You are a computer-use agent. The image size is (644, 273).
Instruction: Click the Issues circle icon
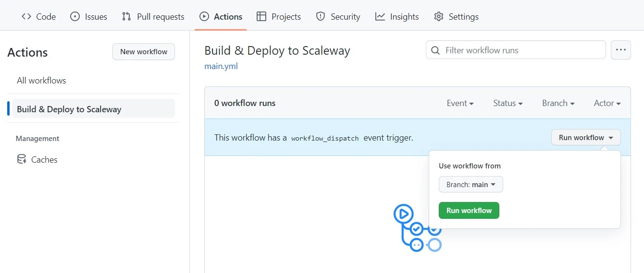[75, 17]
